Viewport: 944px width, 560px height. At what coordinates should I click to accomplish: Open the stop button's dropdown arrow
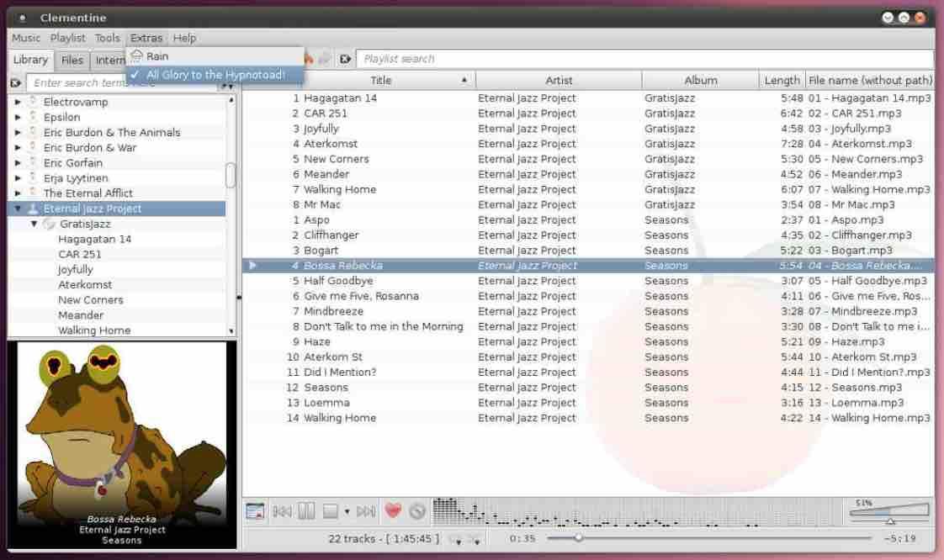pos(347,510)
